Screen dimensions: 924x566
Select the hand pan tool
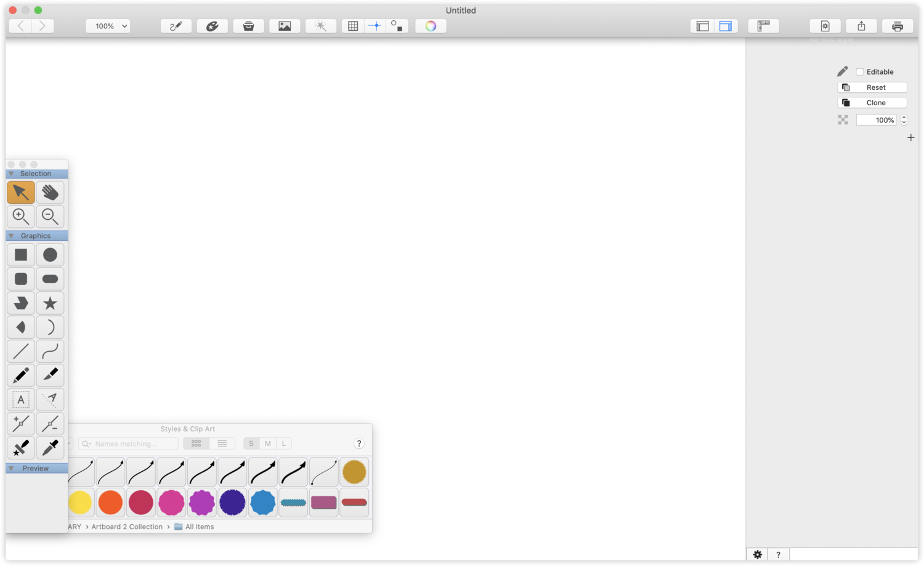(50, 192)
